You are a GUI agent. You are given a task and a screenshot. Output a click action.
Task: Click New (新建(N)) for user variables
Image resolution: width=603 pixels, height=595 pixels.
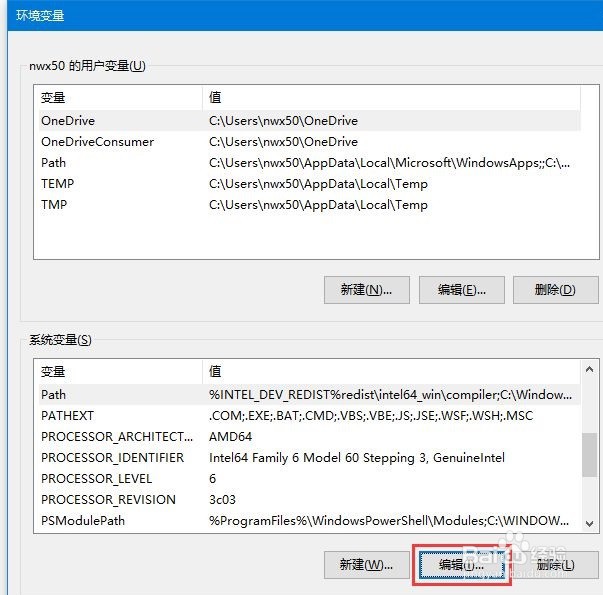(x=366, y=290)
